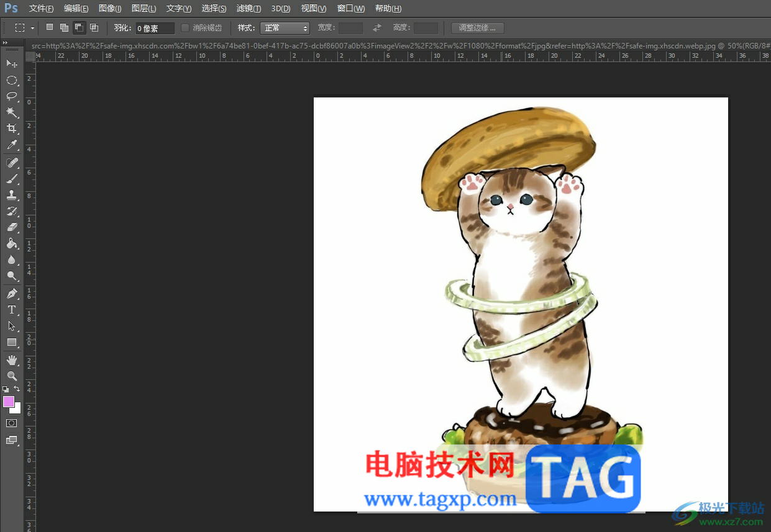Select the Lasso tool
Screen dimensions: 771x532
click(12, 96)
